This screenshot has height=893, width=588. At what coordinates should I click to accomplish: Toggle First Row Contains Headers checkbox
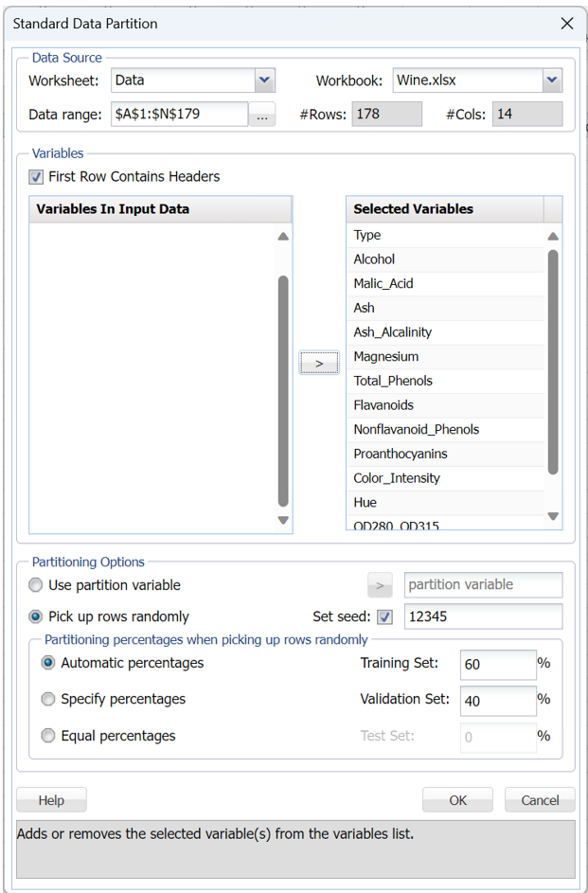[37, 177]
